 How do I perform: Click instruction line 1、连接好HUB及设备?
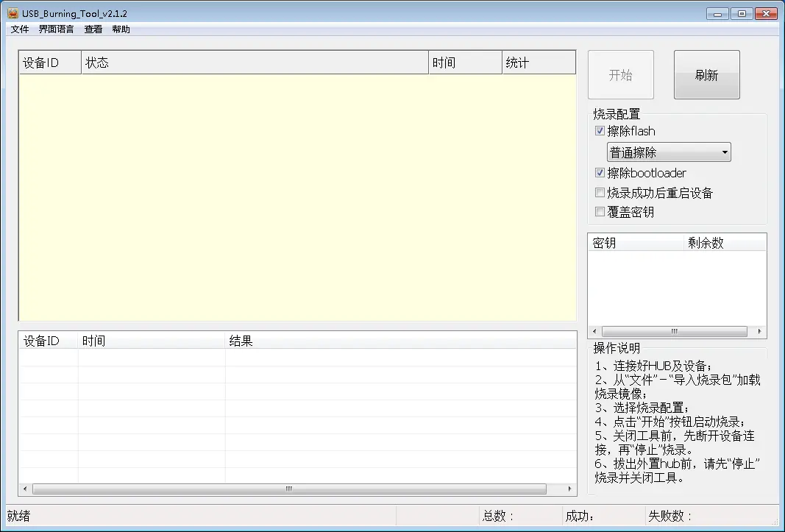(x=653, y=366)
